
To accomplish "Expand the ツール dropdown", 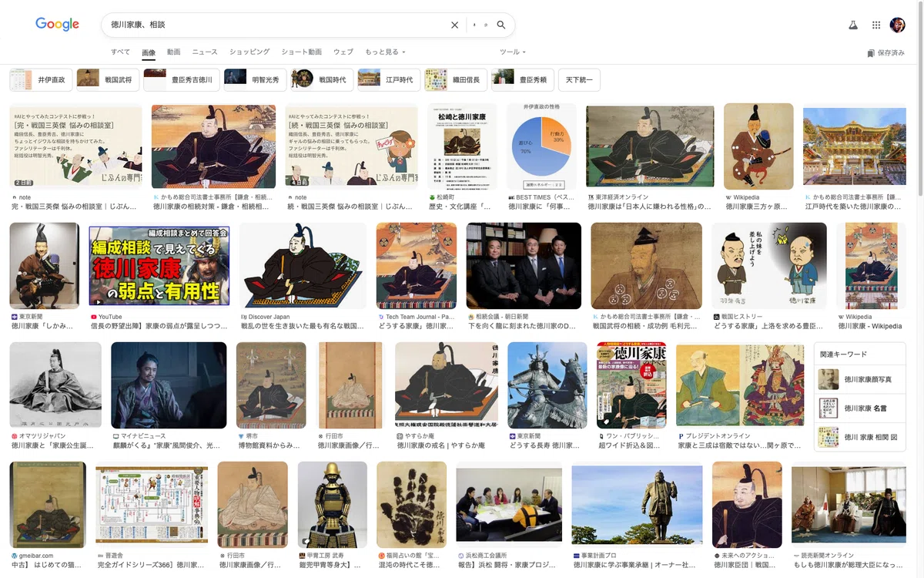I will click(513, 52).
